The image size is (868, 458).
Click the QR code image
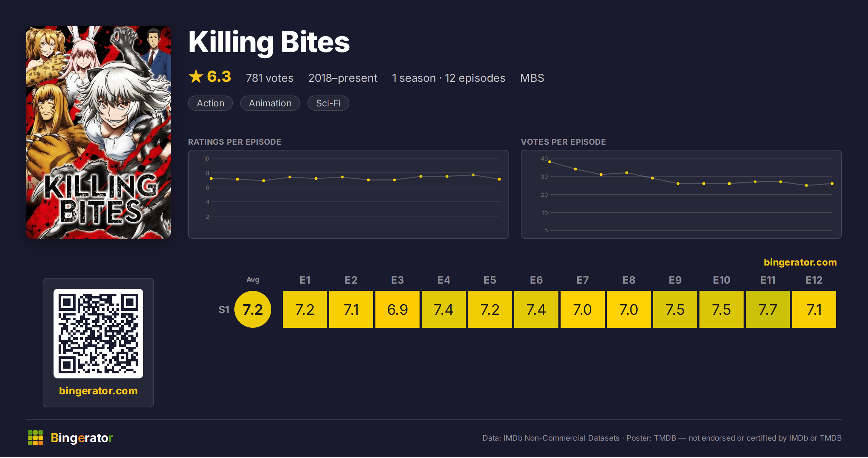tap(98, 333)
